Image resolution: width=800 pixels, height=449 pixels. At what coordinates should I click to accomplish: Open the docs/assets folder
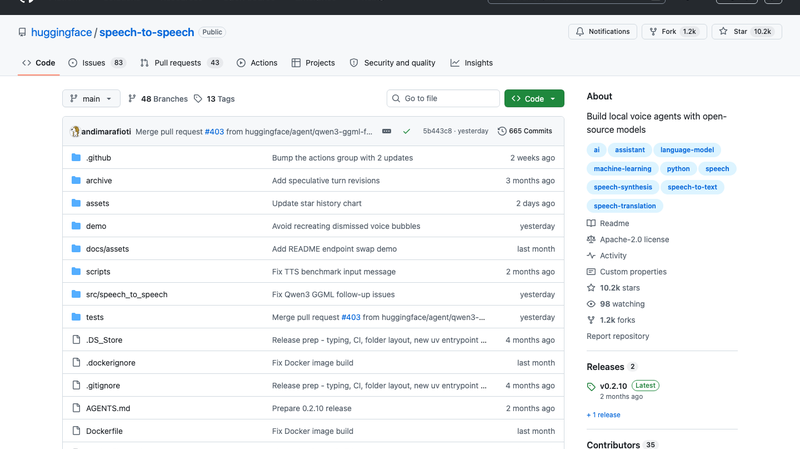click(107, 248)
